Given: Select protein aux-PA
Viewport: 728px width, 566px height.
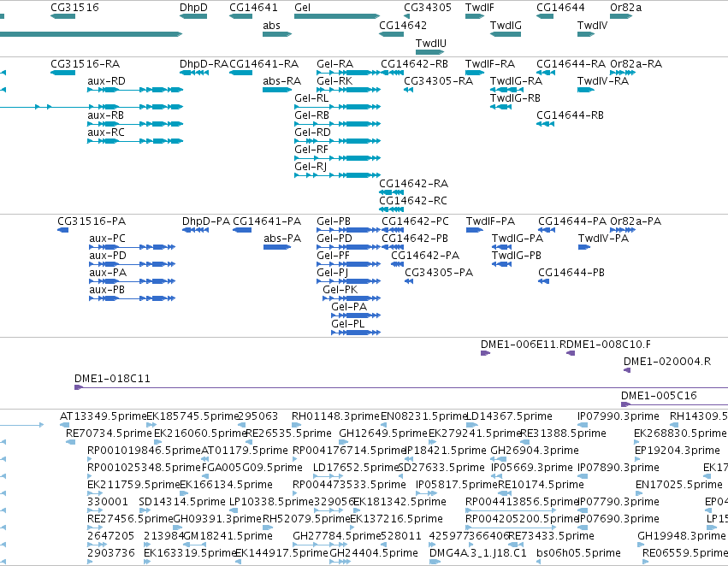Looking at the screenshot, I should tap(133, 281).
